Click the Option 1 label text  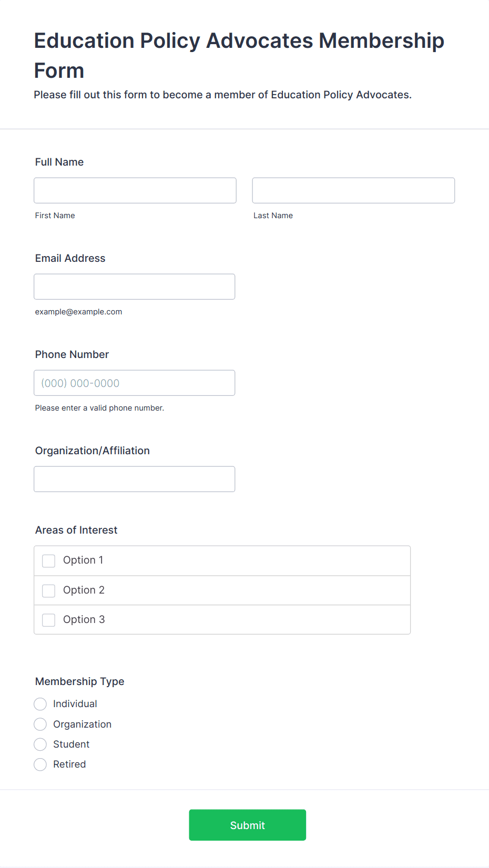[x=83, y=560]
